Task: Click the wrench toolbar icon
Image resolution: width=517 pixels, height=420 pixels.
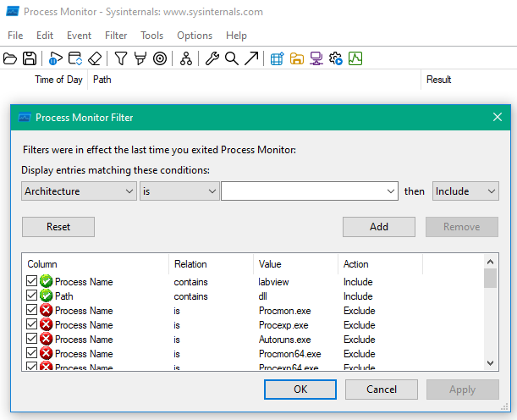Action: [x=212, y=58]
